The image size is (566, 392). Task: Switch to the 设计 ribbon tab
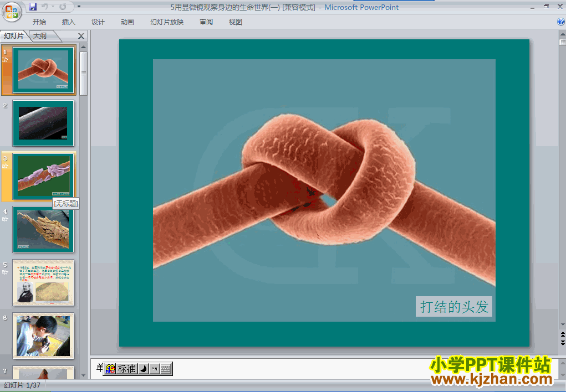pyautogui.click(x=98, y=22)
